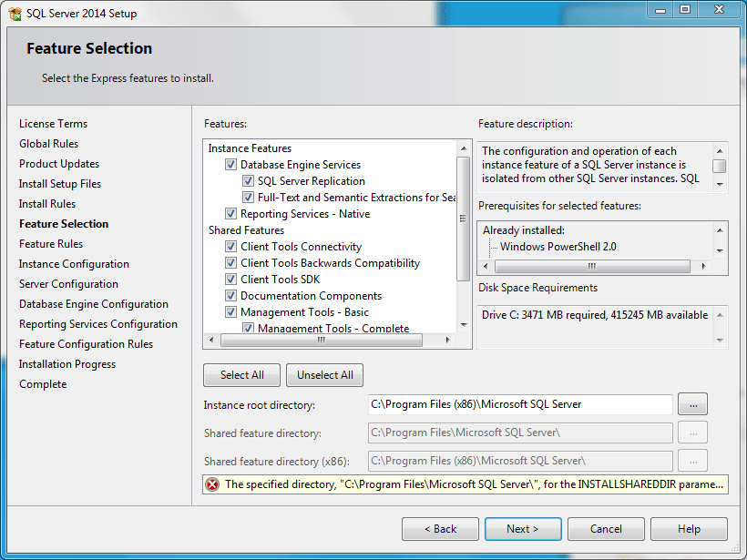
Task: Click Unselect All
Action: 322,374
